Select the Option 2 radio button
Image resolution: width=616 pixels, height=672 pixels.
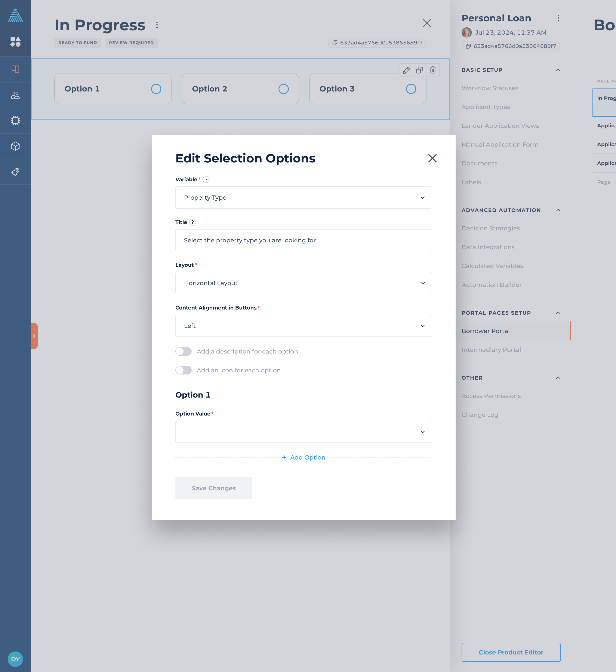(x=283, y=89)
